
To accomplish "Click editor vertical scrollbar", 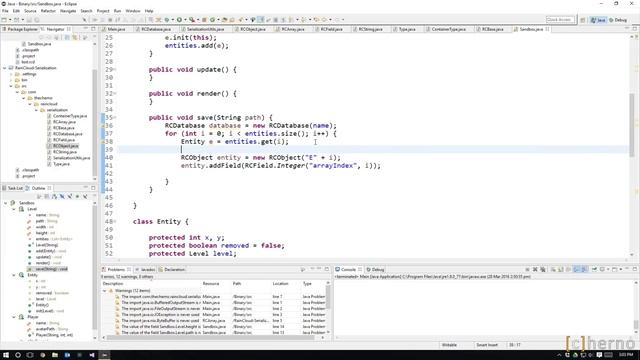I will pos(632,125).
